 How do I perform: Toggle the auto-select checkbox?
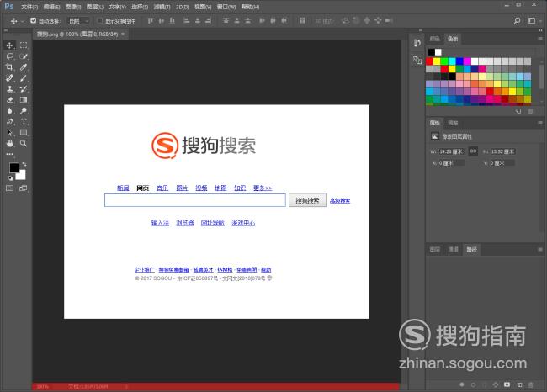33,20
